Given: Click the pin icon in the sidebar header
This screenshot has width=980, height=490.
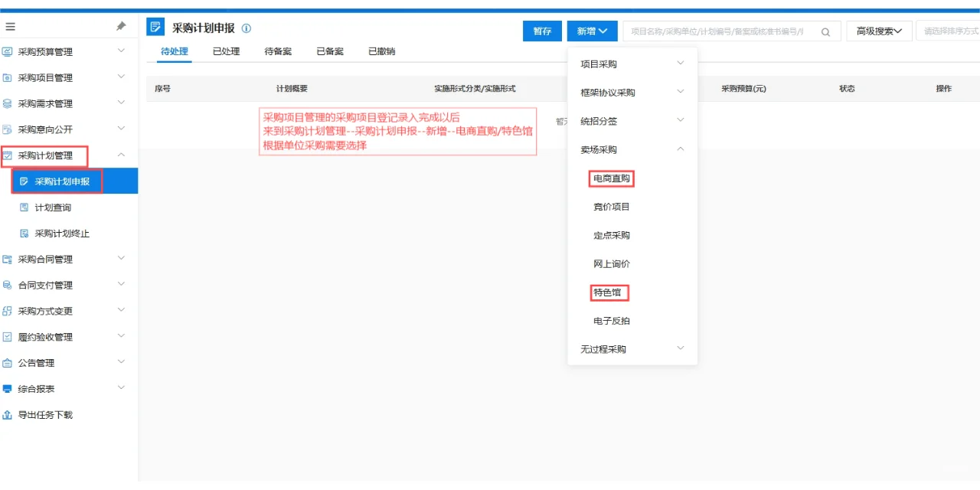Looking at the screenshot, I should point(121,27).
